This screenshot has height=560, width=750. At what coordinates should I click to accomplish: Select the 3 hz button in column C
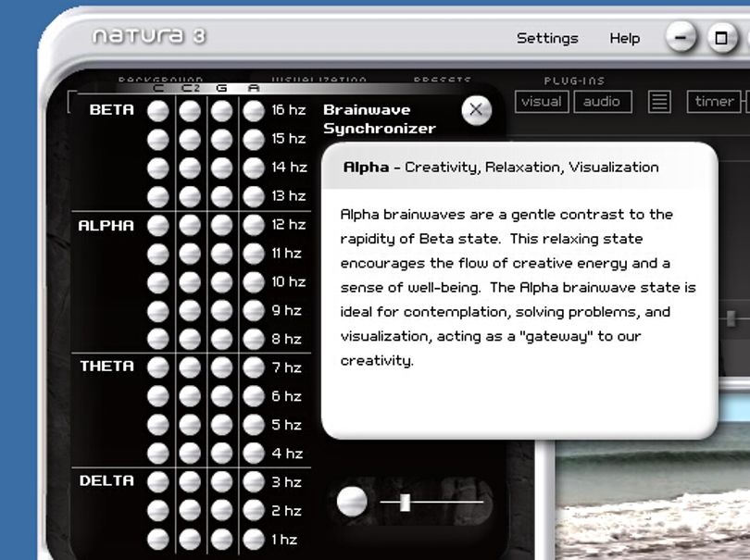157,482
